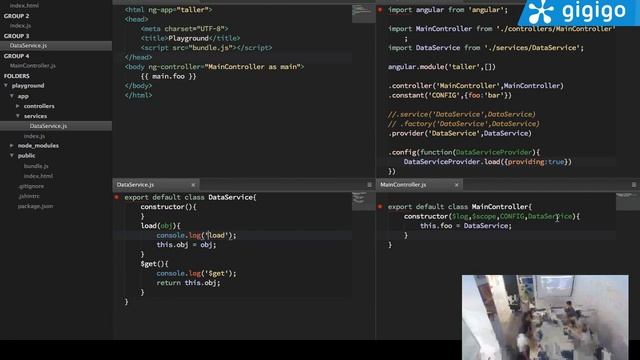The width and height of the screenshot is (640, 360).
Task: Click the 'this.foo = DataService;' line
Action: (466, 226)
